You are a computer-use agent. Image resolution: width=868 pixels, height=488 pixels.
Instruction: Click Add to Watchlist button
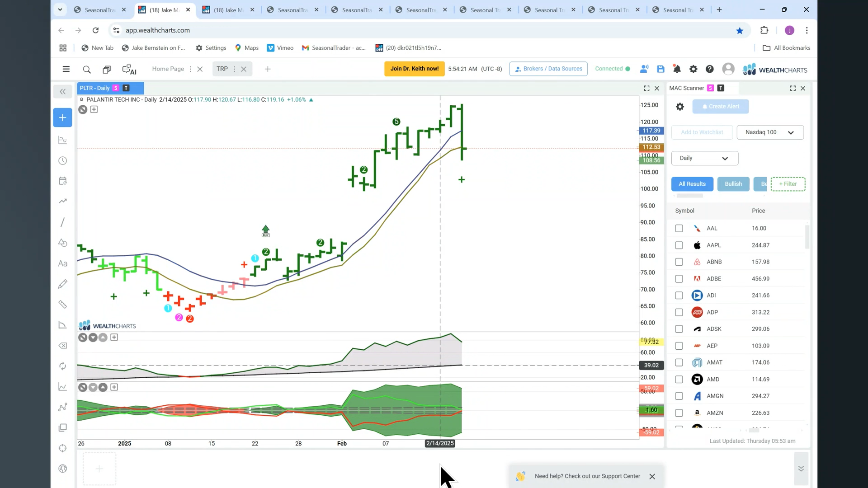click(702, 132)
